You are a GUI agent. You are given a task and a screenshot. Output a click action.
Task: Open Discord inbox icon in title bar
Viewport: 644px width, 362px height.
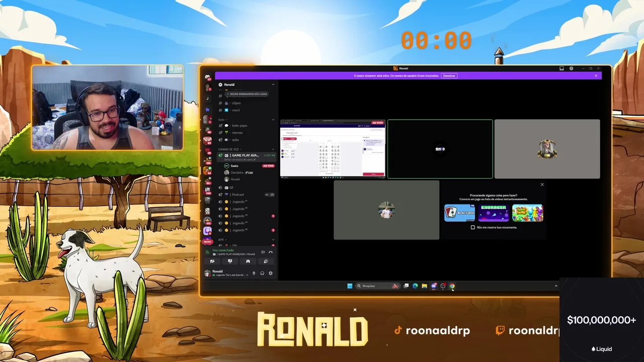coord(562,68)
